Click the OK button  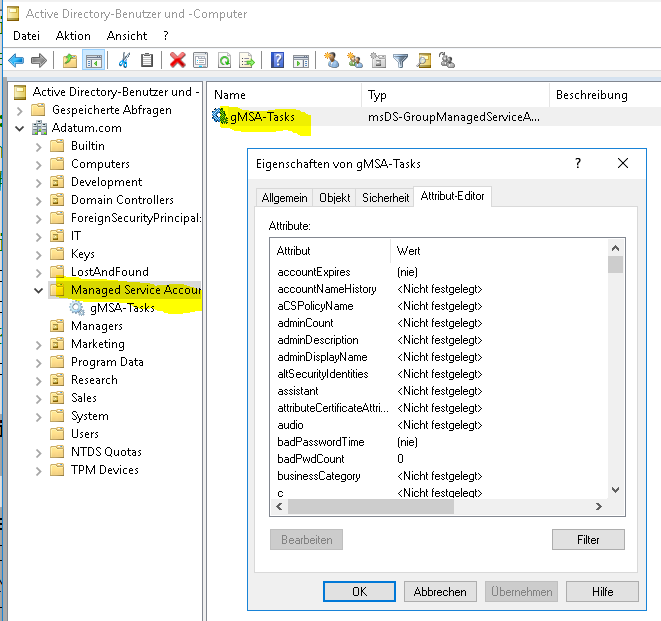(x=359, y=591)
